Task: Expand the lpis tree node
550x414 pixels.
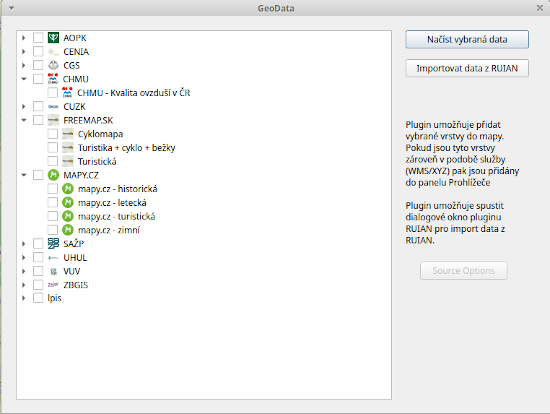Action: 24,298
